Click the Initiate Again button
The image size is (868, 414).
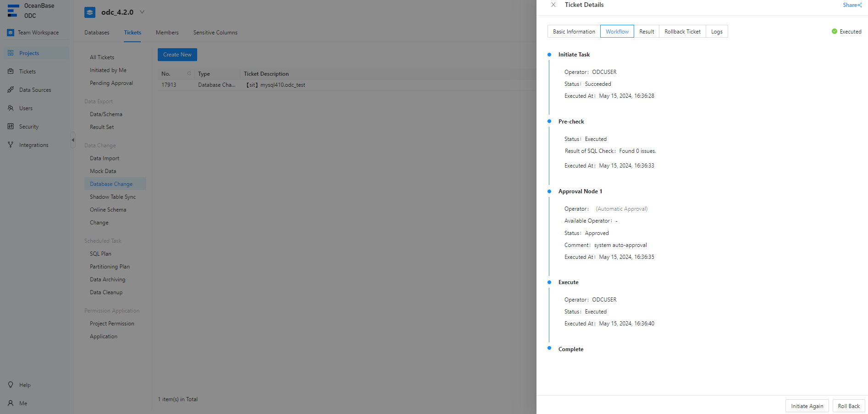807,406
